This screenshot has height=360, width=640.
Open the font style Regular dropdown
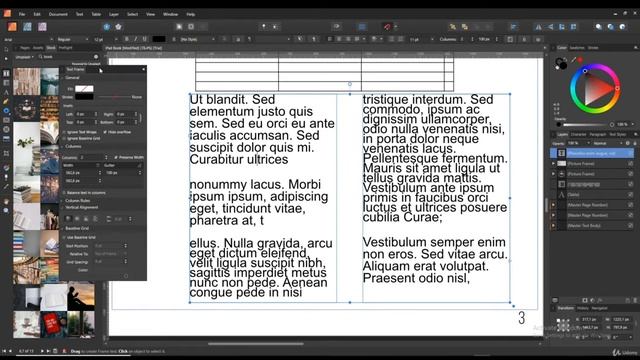tap(73, 40)
